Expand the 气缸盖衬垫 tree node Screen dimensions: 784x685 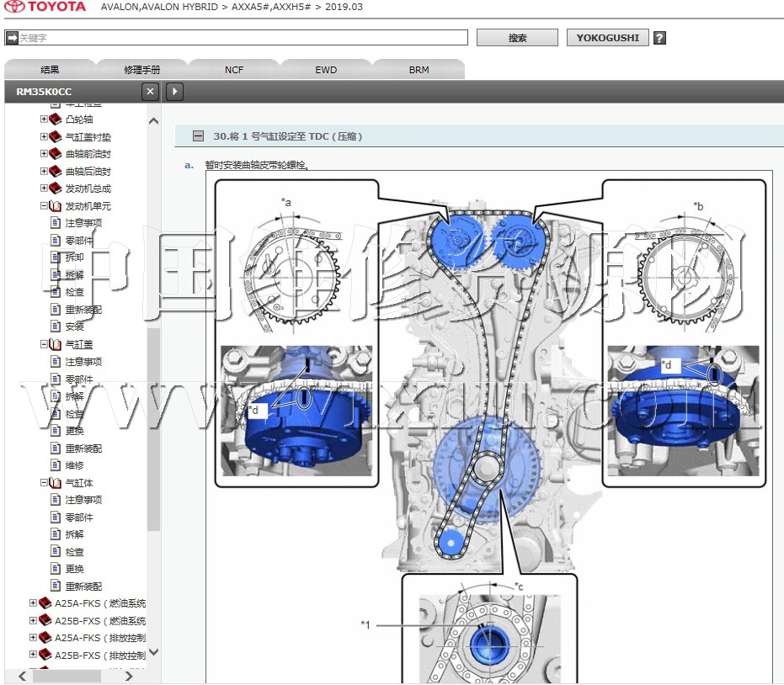[x=44, y=136]
